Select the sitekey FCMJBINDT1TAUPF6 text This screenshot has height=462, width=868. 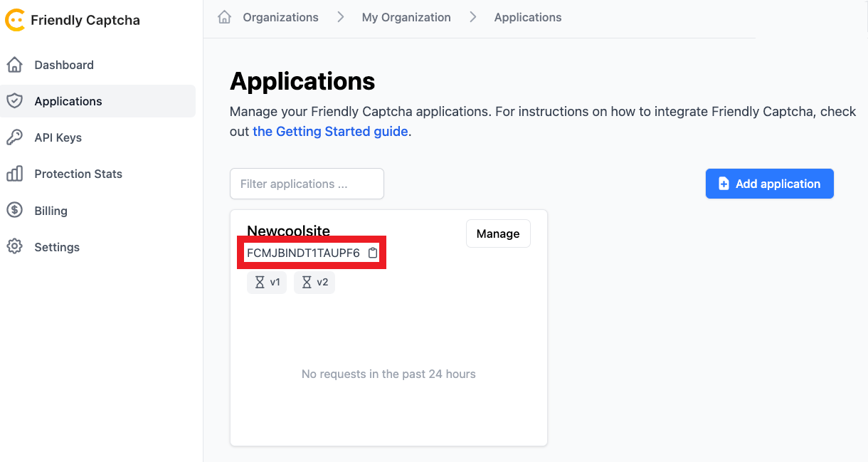[x=303, y=253]
